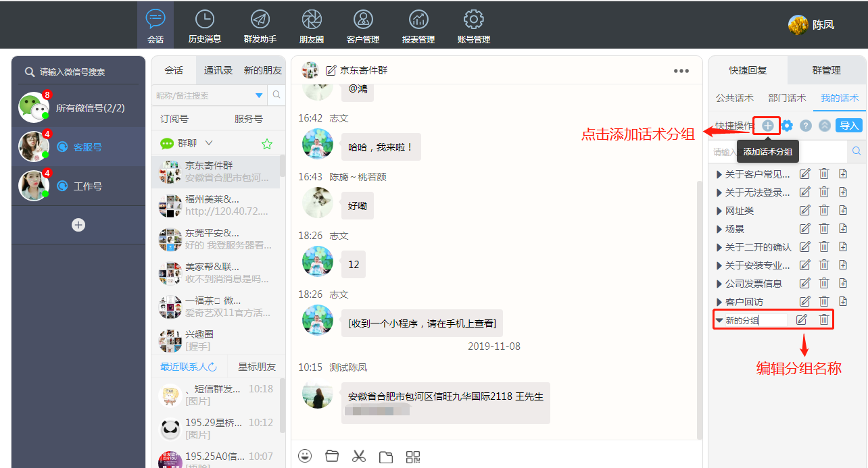Click the QR code icon in chat toolbar
Viewport: 868px width, 468px height.
[413, 457]
